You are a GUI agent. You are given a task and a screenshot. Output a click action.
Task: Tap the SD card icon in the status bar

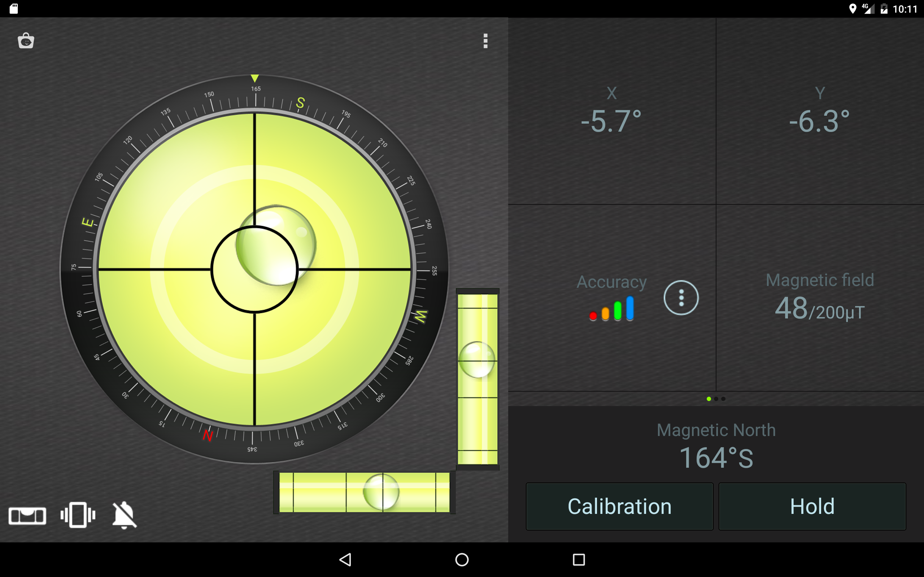click(14, 8)
